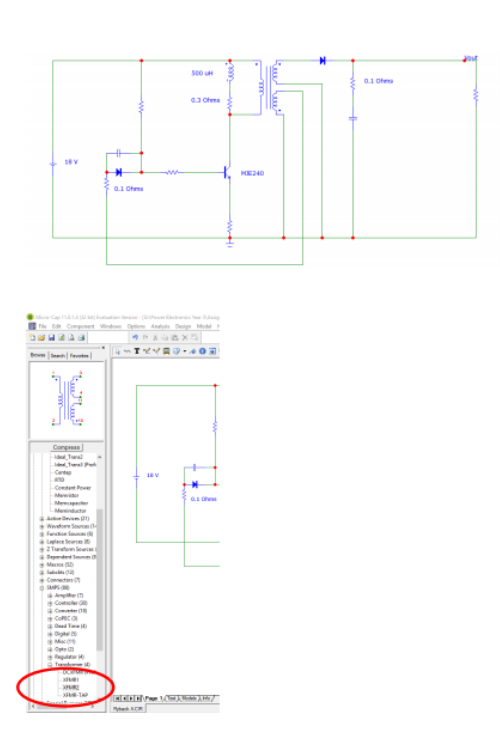Go to first page navigation arrow
500x750 pixels.
click(x=117, y=698)
